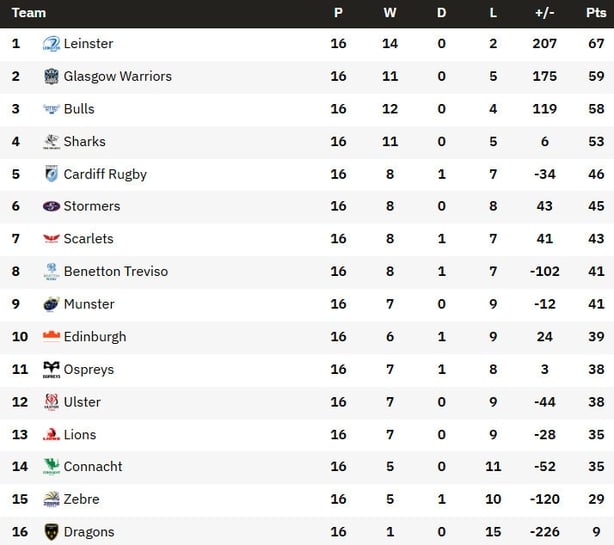Viewport: 614px width, 545px height.
Task: Open the Cardiff Rugby crest icon
Action: (51, 174)
